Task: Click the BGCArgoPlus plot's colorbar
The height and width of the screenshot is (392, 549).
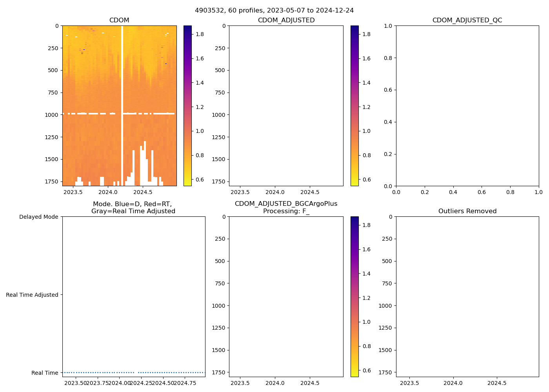Action: click(x=354, y=296)
